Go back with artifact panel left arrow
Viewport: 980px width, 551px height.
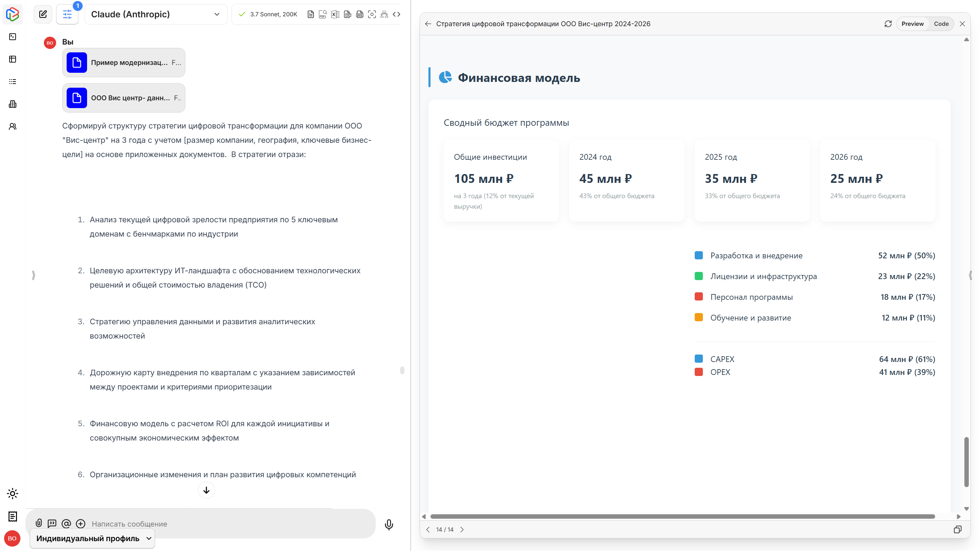point(428,23)
